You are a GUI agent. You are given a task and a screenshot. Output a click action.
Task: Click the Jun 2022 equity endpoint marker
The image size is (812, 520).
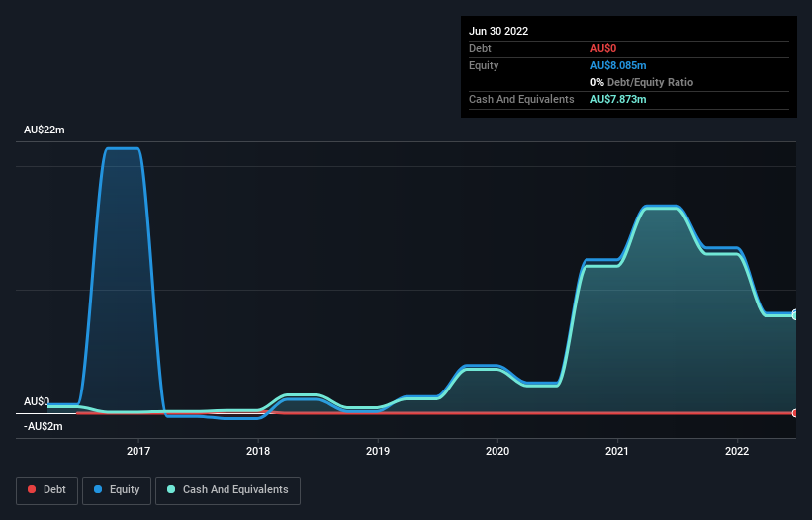[x=795, y=314]
